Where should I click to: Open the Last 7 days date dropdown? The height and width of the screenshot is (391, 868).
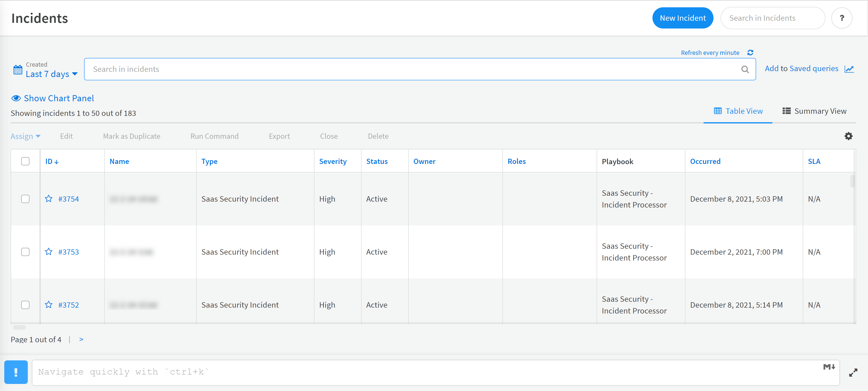point(51,74)
